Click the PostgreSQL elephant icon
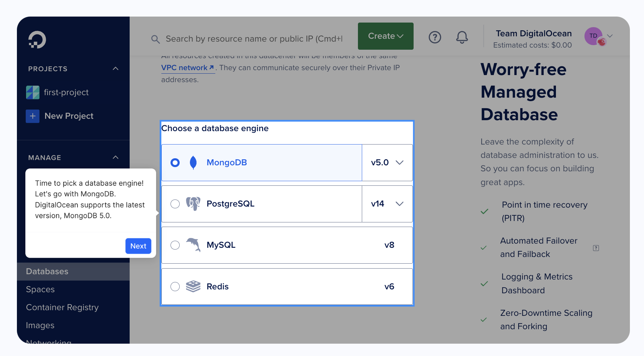The height and width of the screenshot is (356, 644). pos(193,204)
